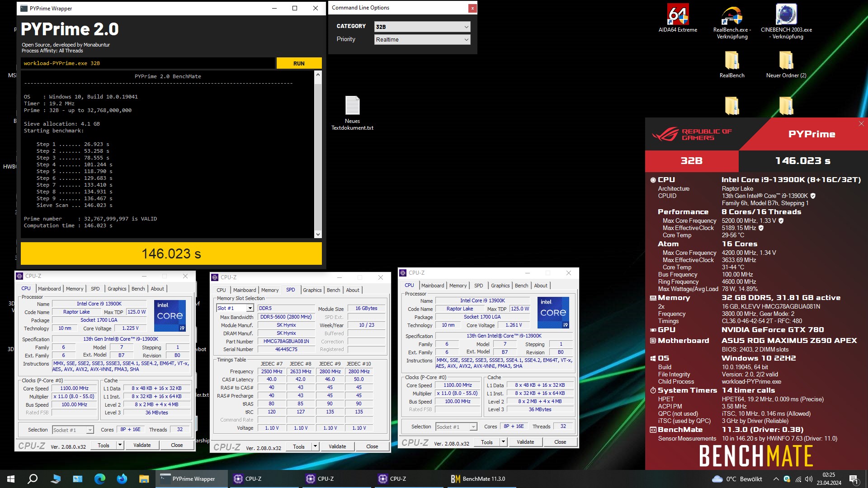868x488 pixels.
Task: Click PYPrime output scrollbar down arrow
Action: (318, 234)
